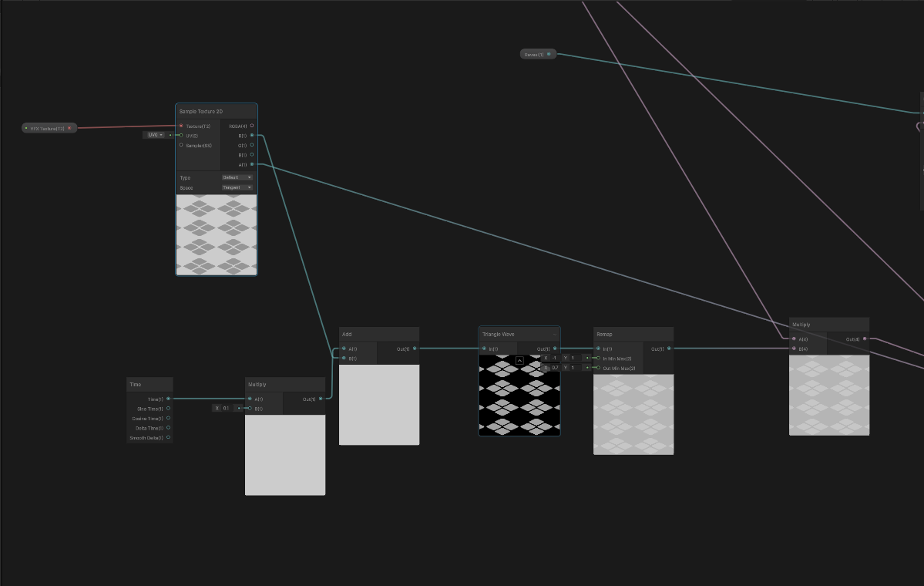Open the Type dropdown set to Default
The height and width of the screenshot is (586, 924).
(237, 177)
